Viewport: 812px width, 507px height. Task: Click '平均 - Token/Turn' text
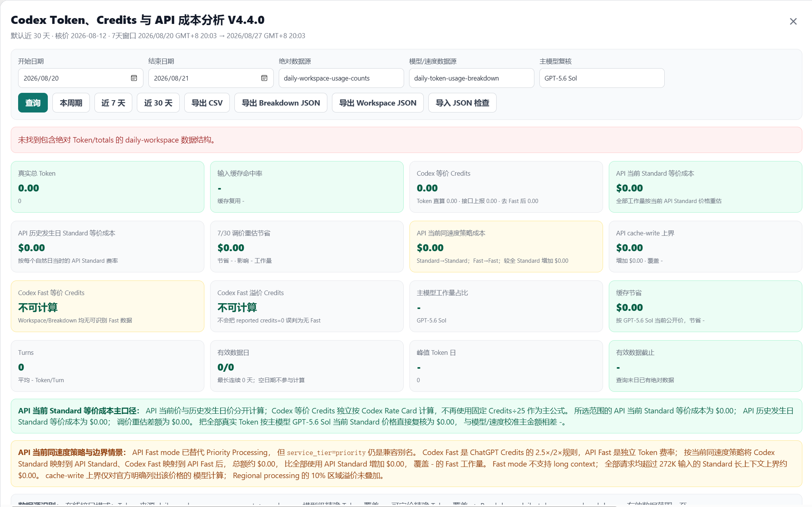coord(41,380)
